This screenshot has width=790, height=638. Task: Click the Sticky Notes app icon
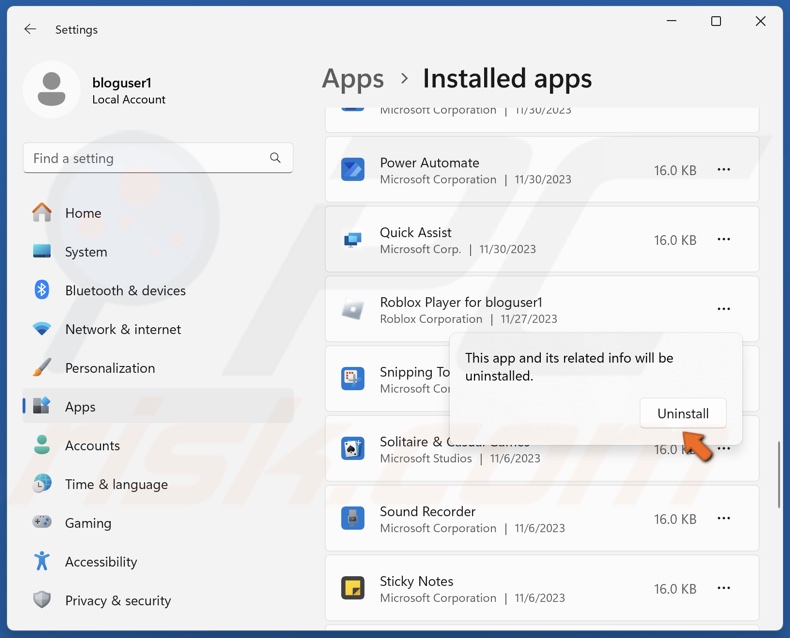(x=353, y=588)
